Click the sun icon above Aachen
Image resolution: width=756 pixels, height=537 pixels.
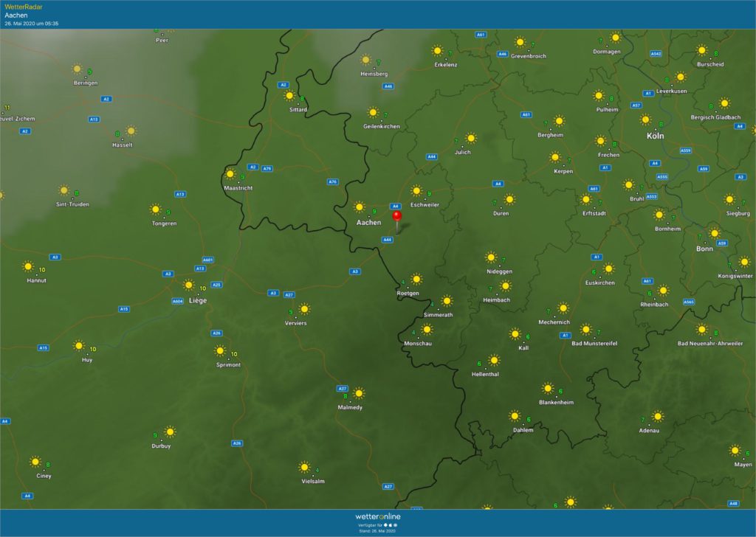point(360,207)
